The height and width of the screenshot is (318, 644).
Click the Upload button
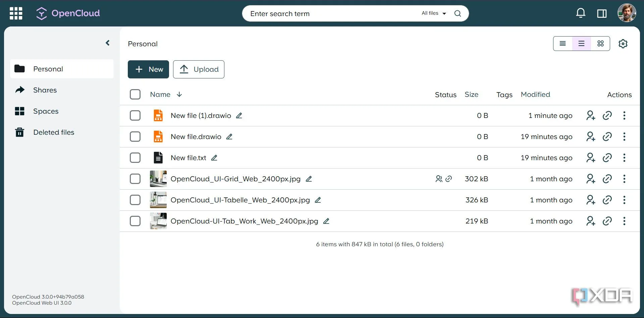199,69
